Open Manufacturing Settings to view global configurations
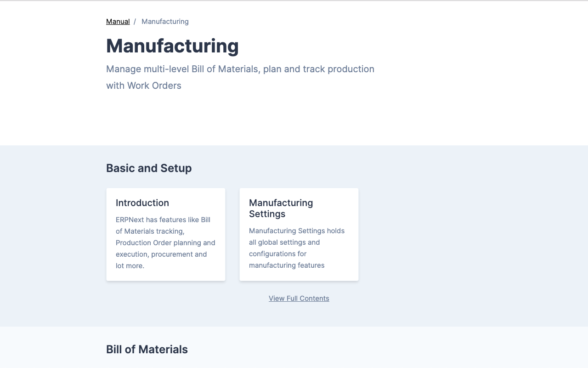Viewport: 588px width, 368px height. (x=299, y=234)
